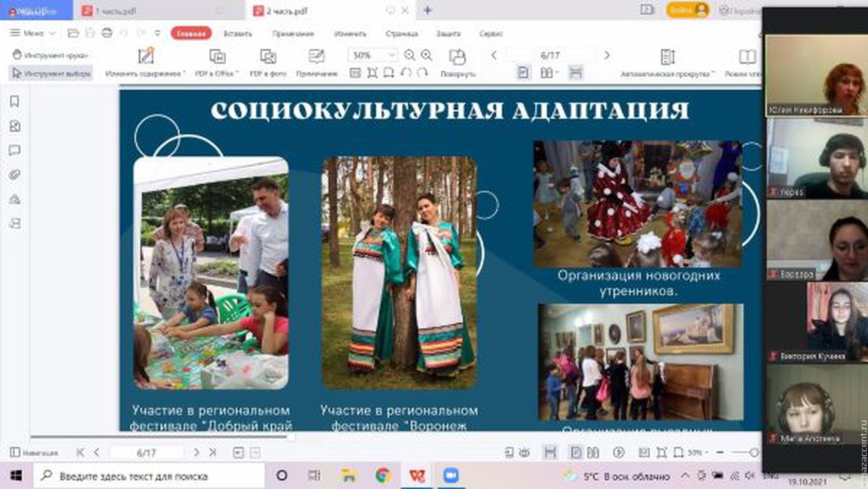Select the Главная ribbon tab
The height and width of the screenshot is (489, 868).
pyautogui.click(x=191, y=33)
